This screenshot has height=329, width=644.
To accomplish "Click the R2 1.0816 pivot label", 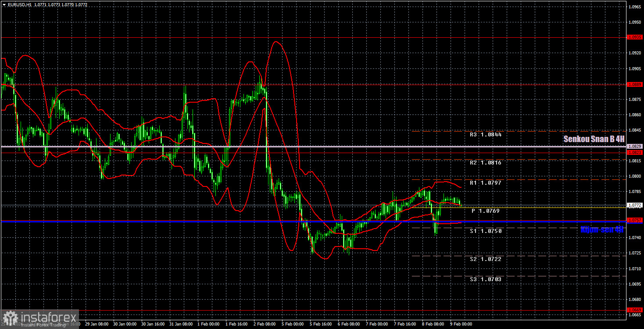I will pos(486,163).
